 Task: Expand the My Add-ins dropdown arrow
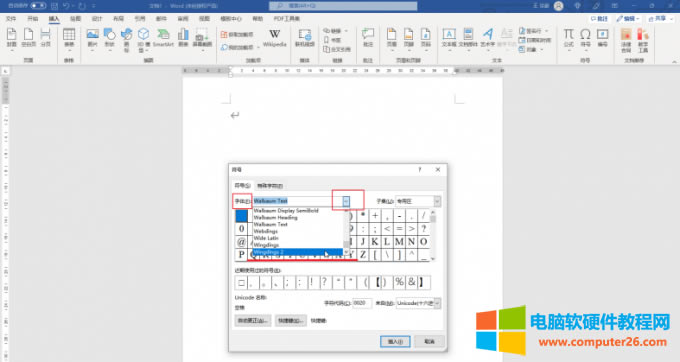[258, 47]
